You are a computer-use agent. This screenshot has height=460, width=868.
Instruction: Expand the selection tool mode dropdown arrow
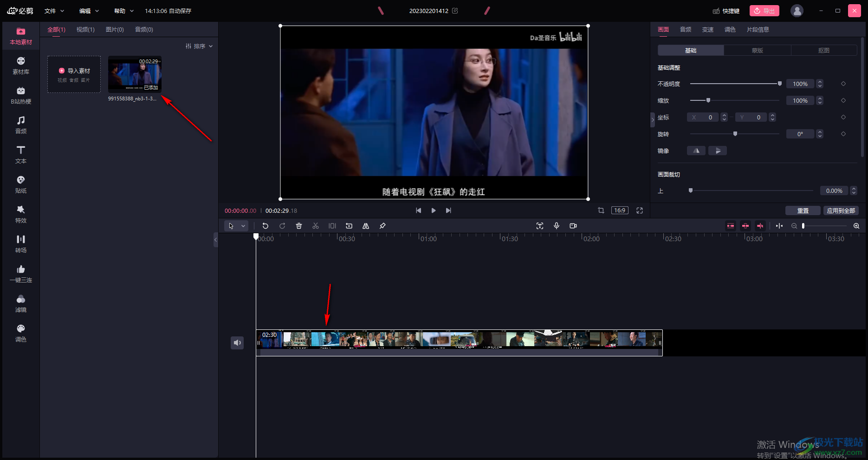[243, 226]
